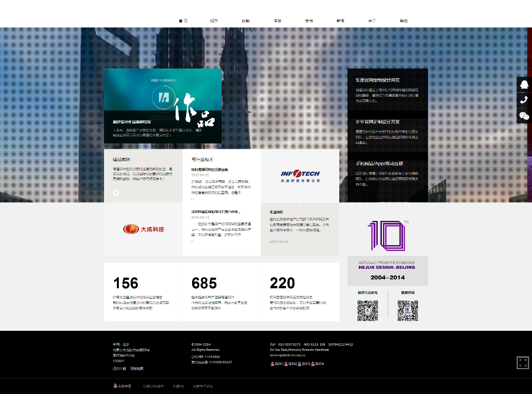Open the 织梦58 footer link
Screen dimensions: 532x394
click(179, 386)
